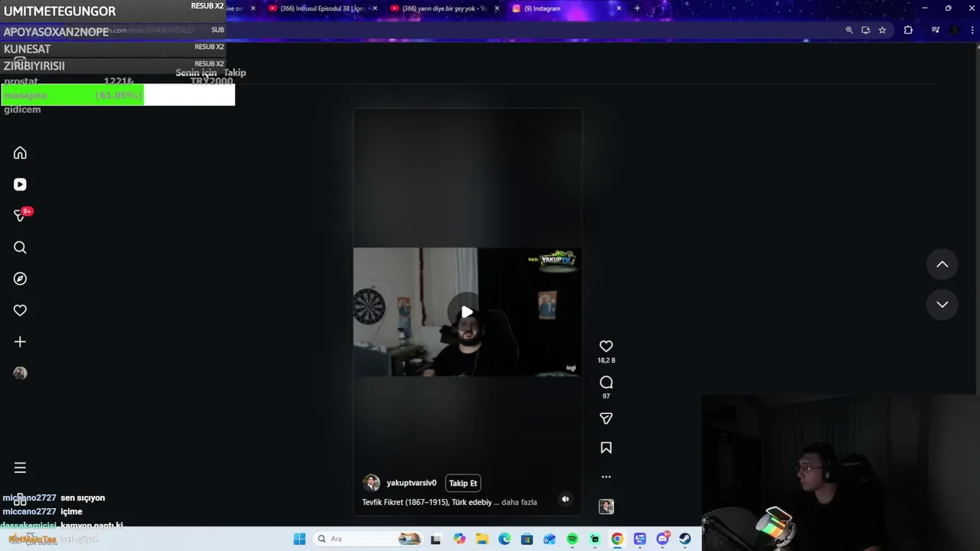
Task: Expand the caption with daha fazla
Action: 519,502
